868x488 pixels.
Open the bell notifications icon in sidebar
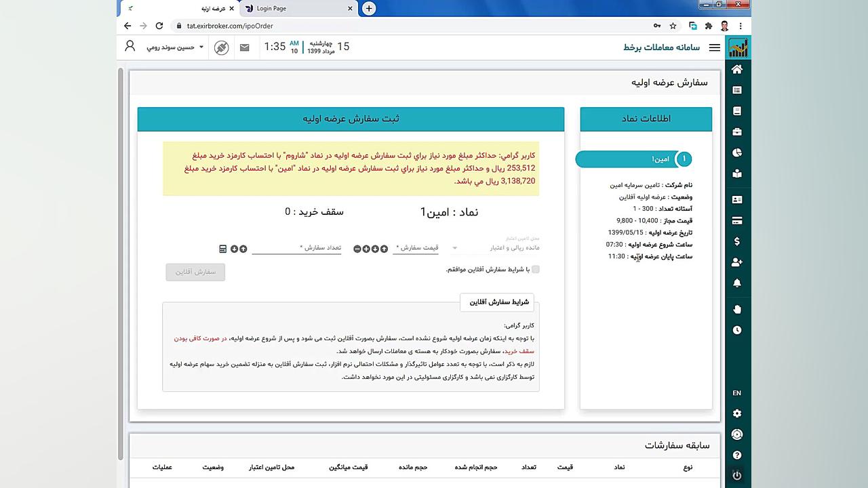737,283
